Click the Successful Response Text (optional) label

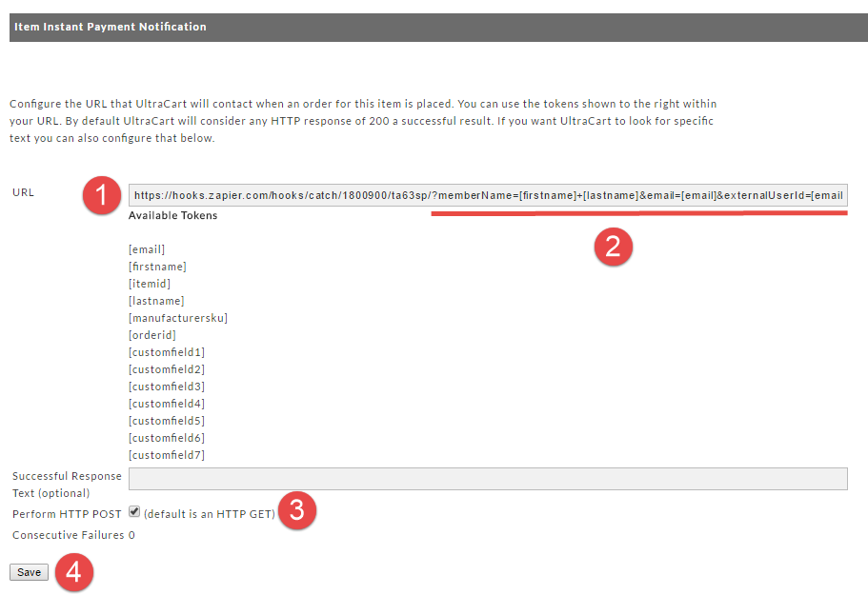tap(67, 485)
